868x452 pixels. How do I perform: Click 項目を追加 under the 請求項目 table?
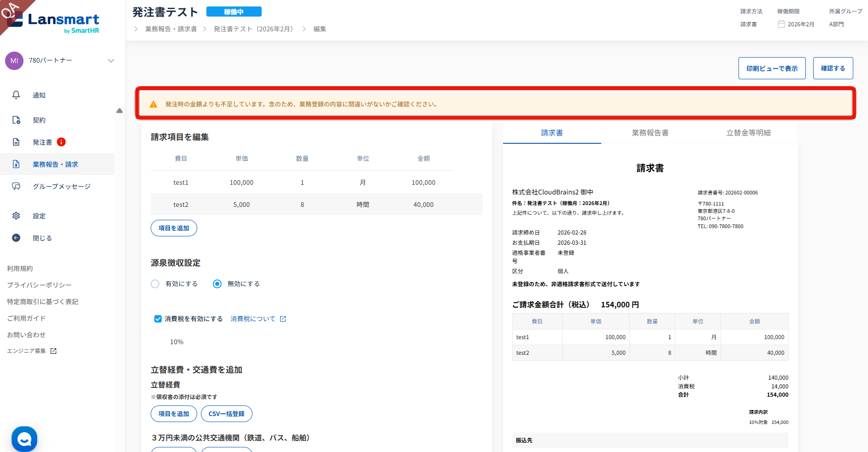point(174,228)
